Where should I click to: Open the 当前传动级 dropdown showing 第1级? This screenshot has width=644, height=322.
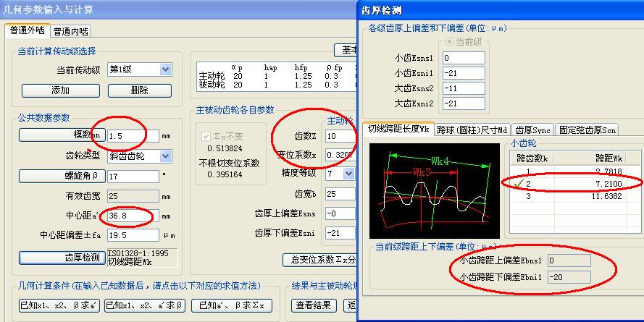(x=140, y=69)
